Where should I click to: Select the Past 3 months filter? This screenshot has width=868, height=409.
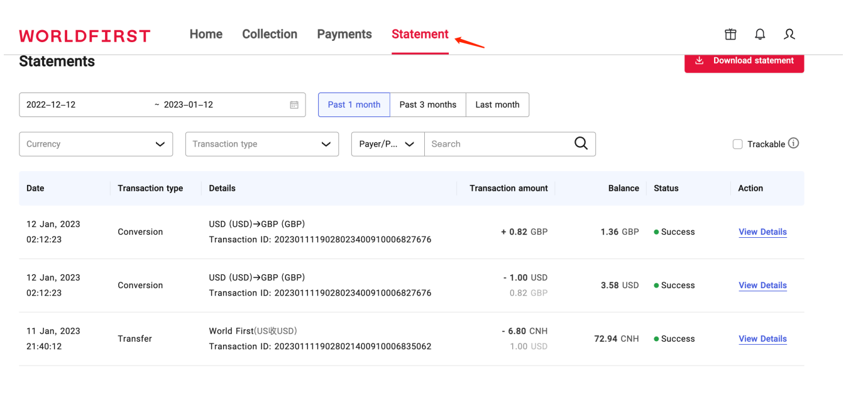[428, 105]
